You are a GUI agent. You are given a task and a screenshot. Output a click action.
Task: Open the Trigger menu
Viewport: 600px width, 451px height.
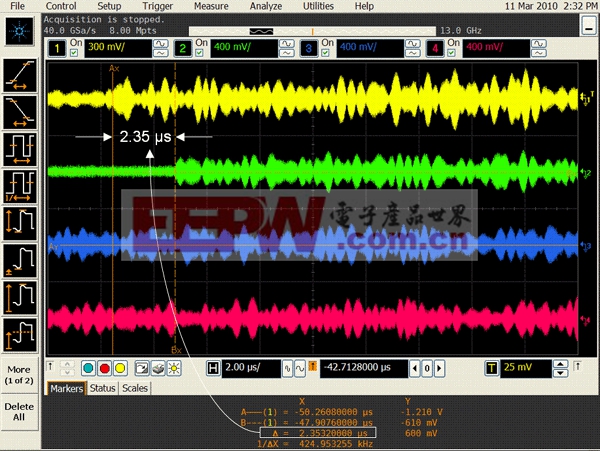click(x=157, y=6)
